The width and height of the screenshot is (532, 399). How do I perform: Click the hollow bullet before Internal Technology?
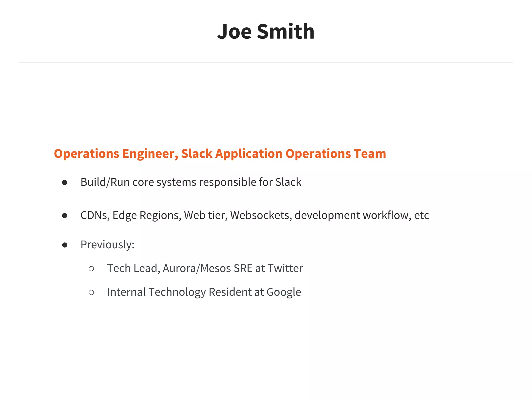91,292
